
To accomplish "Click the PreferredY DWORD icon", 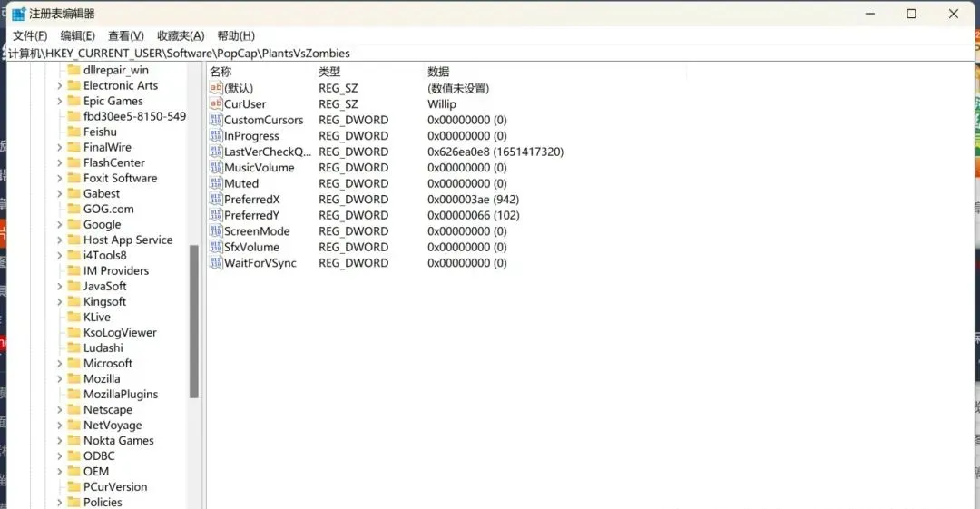I will (216, 215).
